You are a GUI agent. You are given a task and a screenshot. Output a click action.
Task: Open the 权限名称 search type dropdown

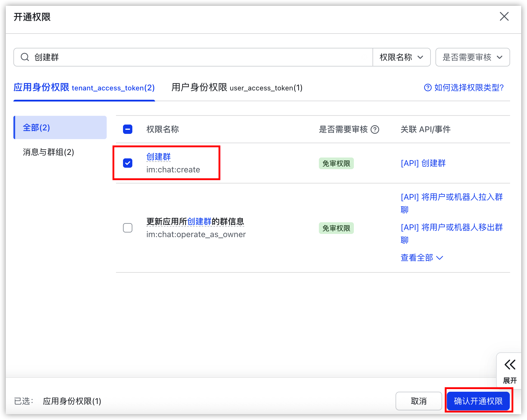(402, 57)
